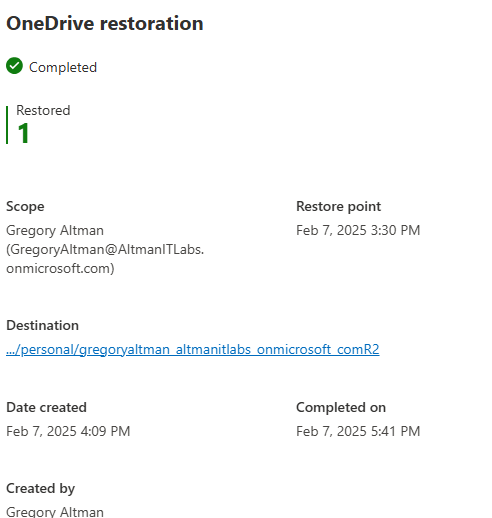The width and height of the screenshot is (492, 518).
Task: Click the GregoryAltman@AltmanITLabs email text
Action: coord(105,249)
